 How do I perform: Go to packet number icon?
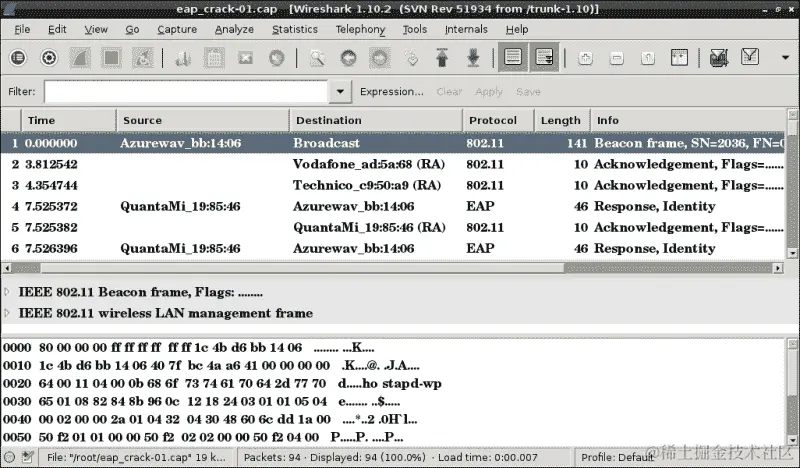pyautogui.click(x=411, y=58)
